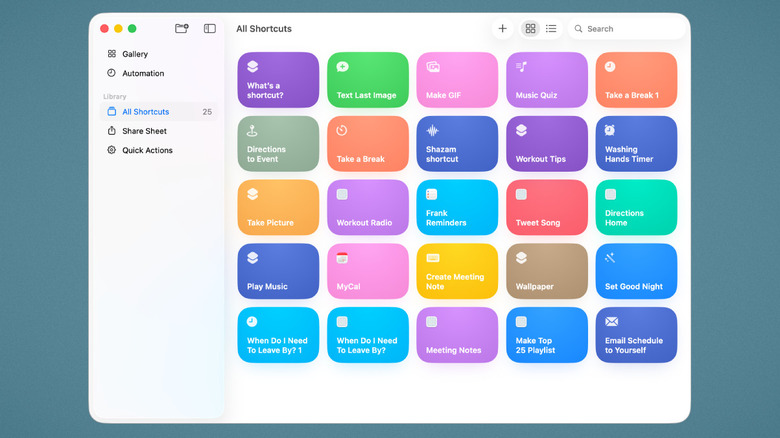The height and width of the screenshot is (438, 780).
Task: Click magic wand icon on Set Good Night
Action: [610, 258]
